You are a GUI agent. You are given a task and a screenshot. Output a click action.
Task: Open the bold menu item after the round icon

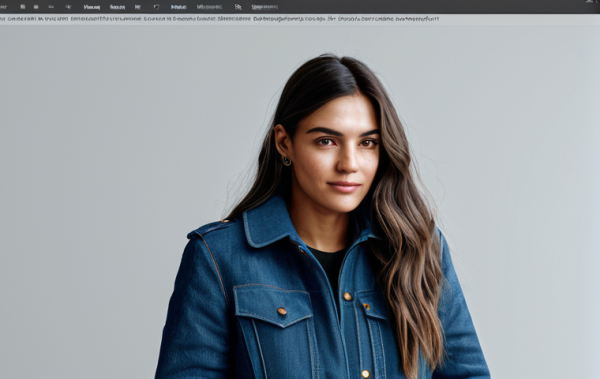pos(178,7)
